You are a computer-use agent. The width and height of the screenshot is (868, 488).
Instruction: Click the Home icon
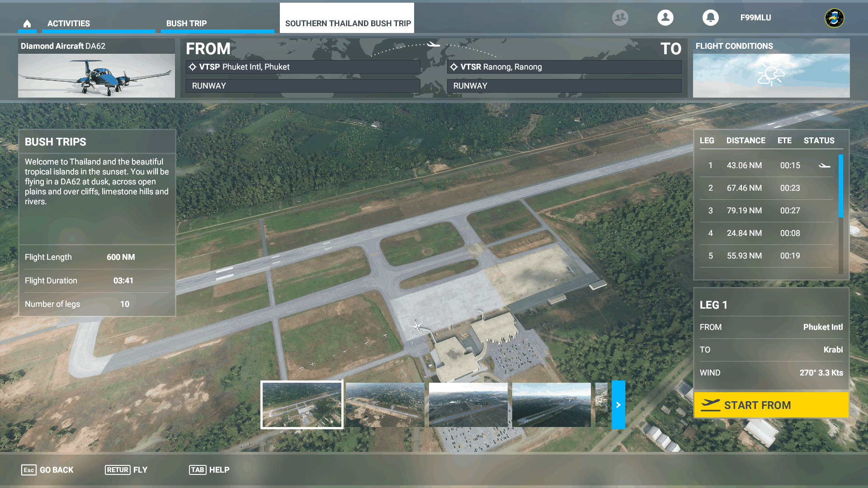point(27,23)
